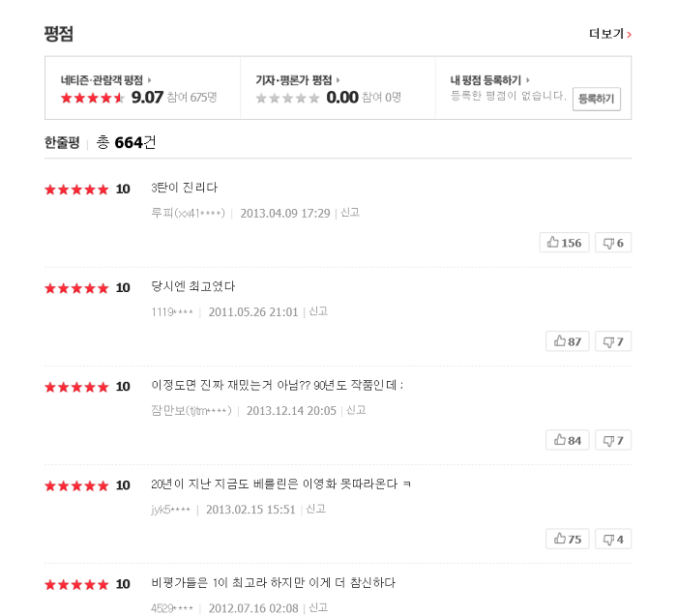This screenshot has height=616, width=677.
Task: Dislike the review with 6 thumbs down
Action: click(613, 243)
